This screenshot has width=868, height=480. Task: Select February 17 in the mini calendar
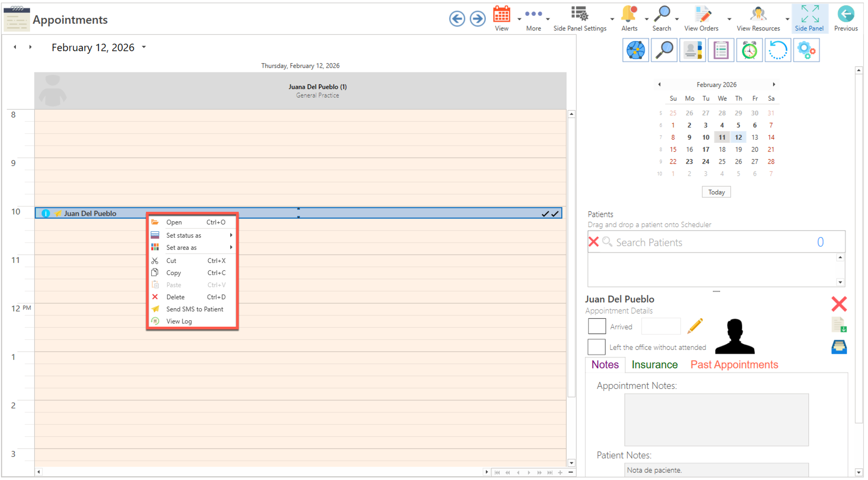click(705, 149)
